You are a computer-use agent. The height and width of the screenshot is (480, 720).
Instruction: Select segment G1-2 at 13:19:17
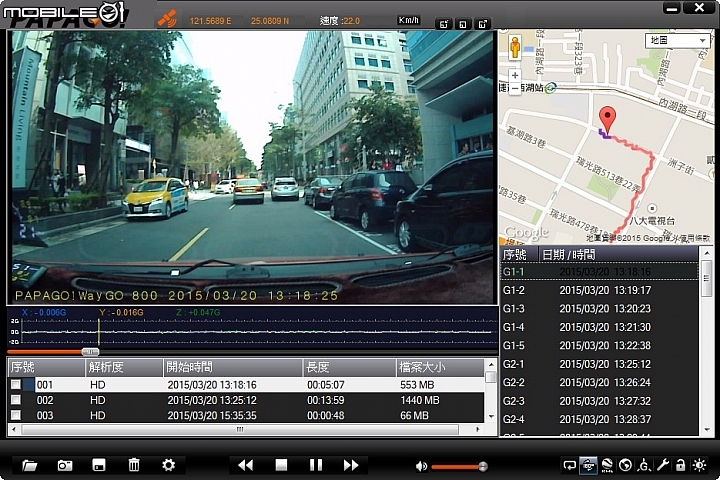pos(599,290)
